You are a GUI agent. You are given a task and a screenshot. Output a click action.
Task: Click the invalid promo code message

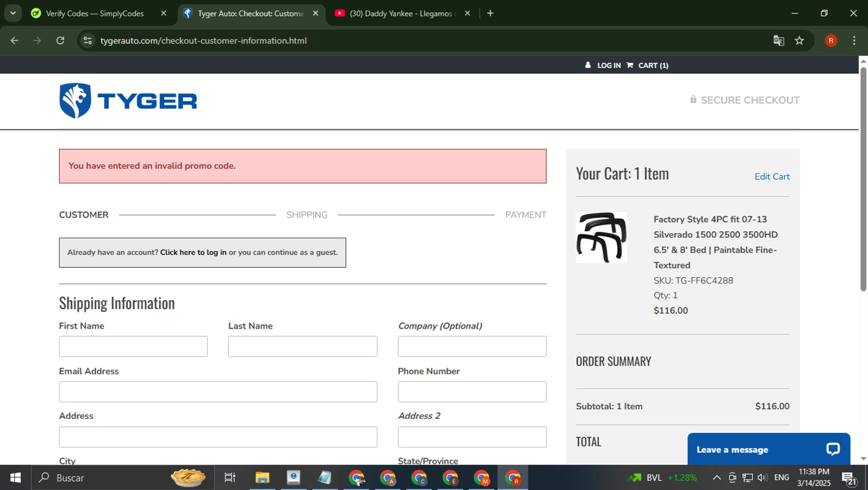[x=303, y=166]
